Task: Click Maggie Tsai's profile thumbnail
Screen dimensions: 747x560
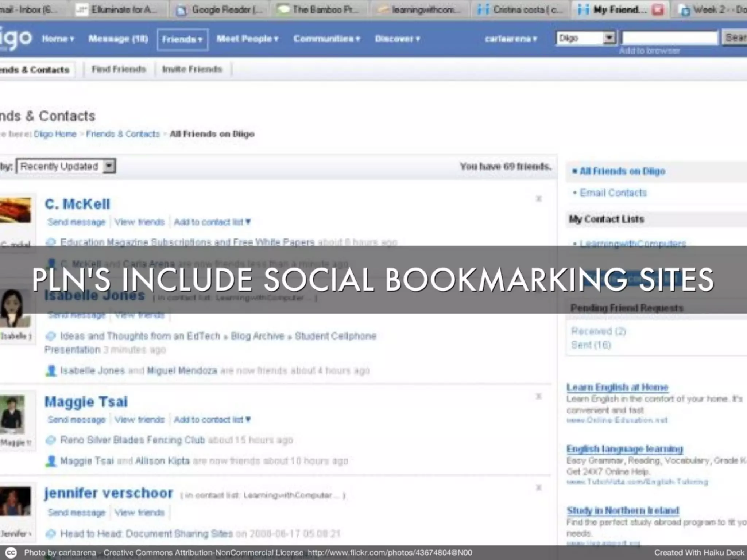Action: click(13, 414)
